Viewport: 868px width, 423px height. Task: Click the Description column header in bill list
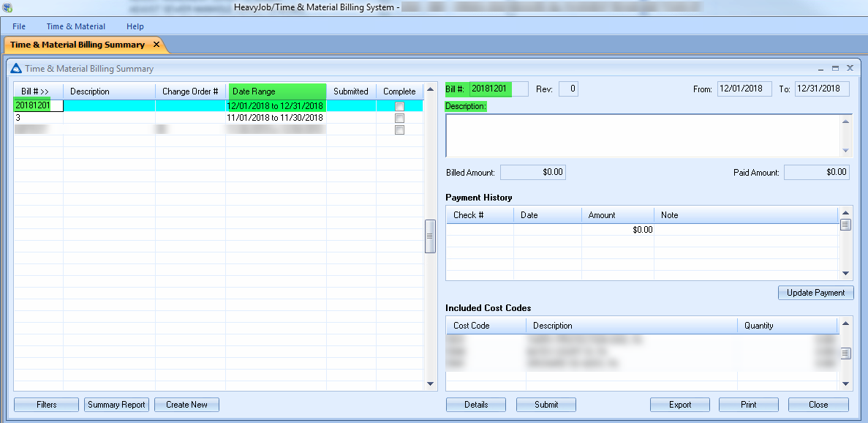[x=109, y=91]
